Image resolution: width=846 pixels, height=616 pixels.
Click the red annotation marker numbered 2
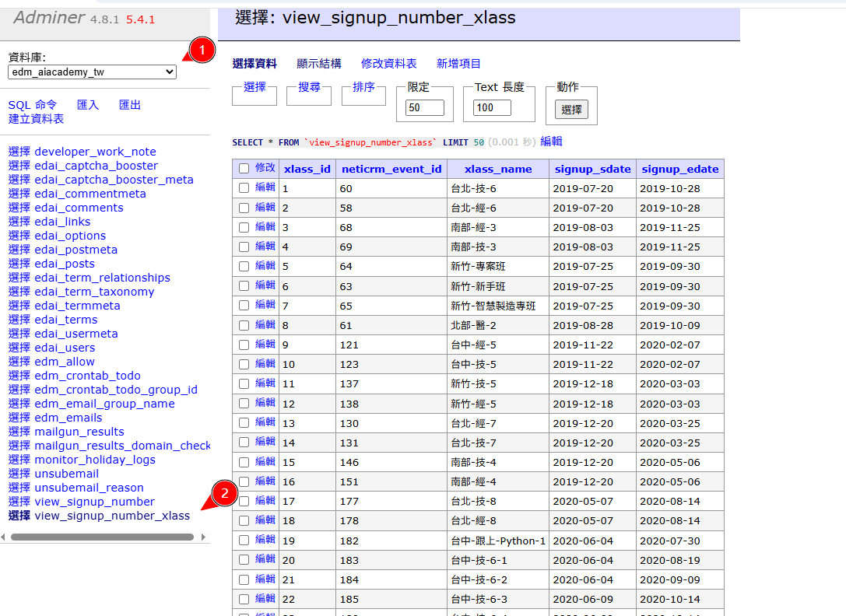click(225, 492)
